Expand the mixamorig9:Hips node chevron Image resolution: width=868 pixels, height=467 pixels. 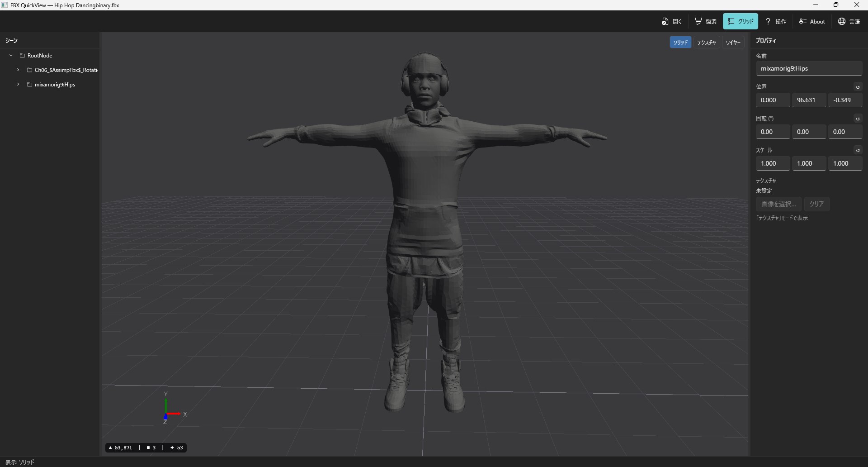[18, 84]
